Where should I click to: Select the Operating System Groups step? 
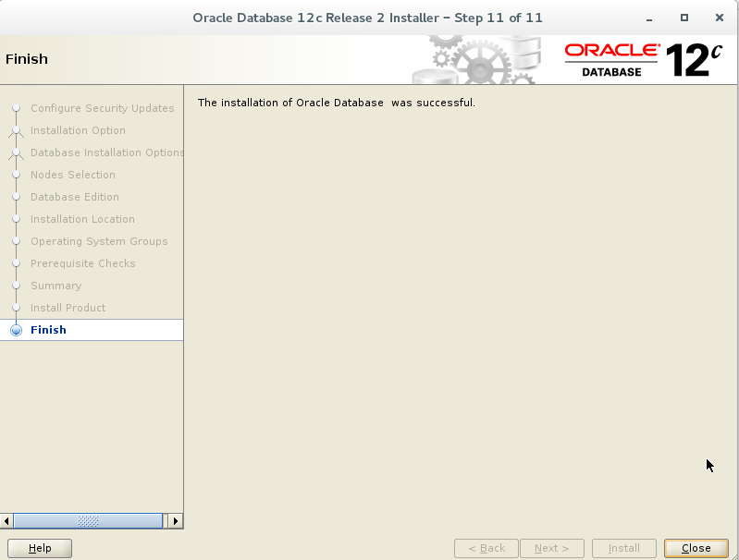(99, 241)
